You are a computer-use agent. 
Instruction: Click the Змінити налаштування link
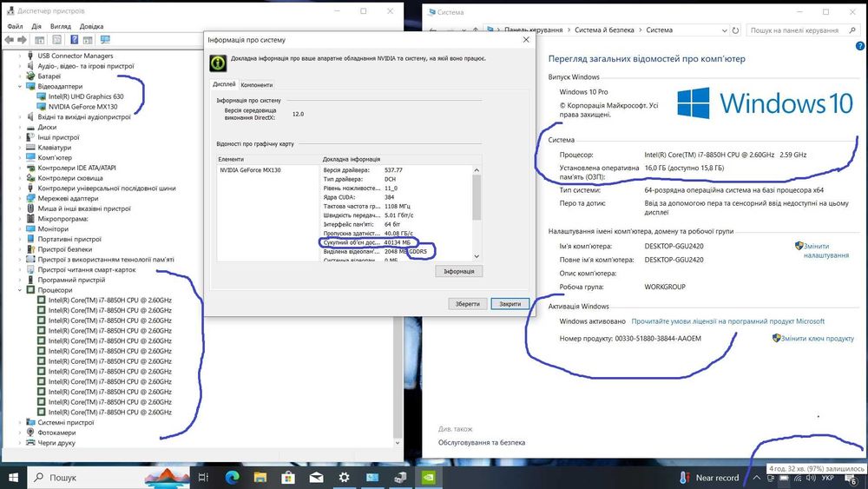pos(826,250)
